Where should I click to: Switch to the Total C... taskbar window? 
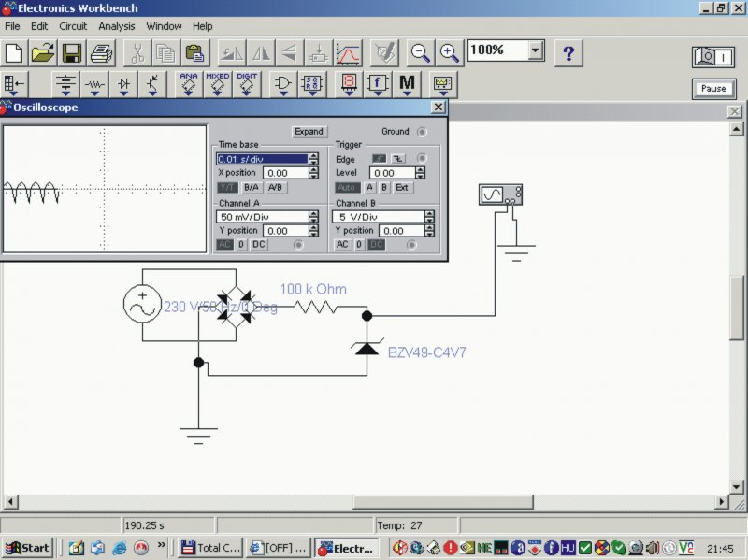[211, 548]
